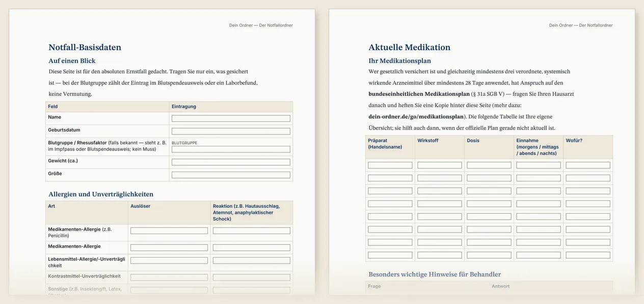Click Reaktion field for Lebensmittel-Allergie row
The height and width of the screenshot is (304, 644).
pyautogui.click(x=252, y=260)
